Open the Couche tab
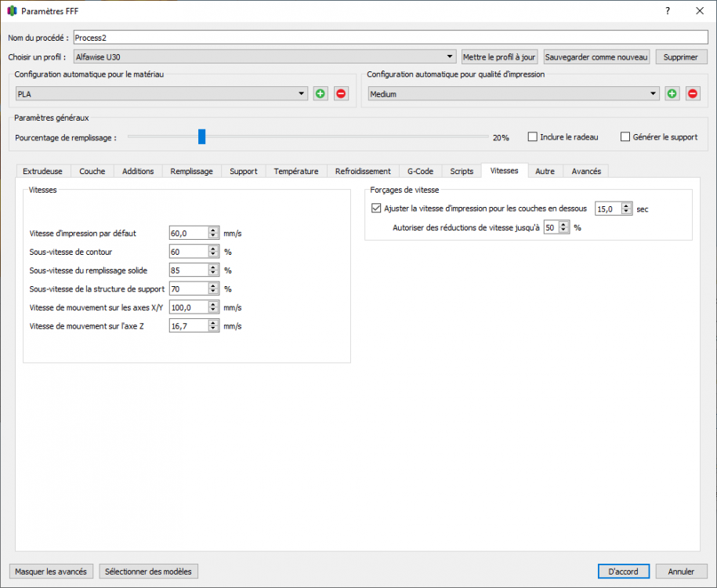The height and width of the screenshot is (588, 717). coord(92,171)
